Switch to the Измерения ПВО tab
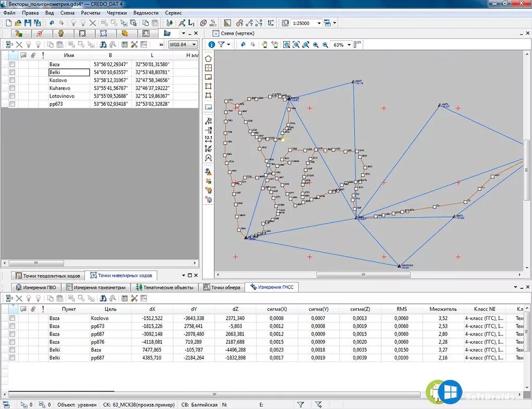Screen dimensions: 532x409 point(36,287)
